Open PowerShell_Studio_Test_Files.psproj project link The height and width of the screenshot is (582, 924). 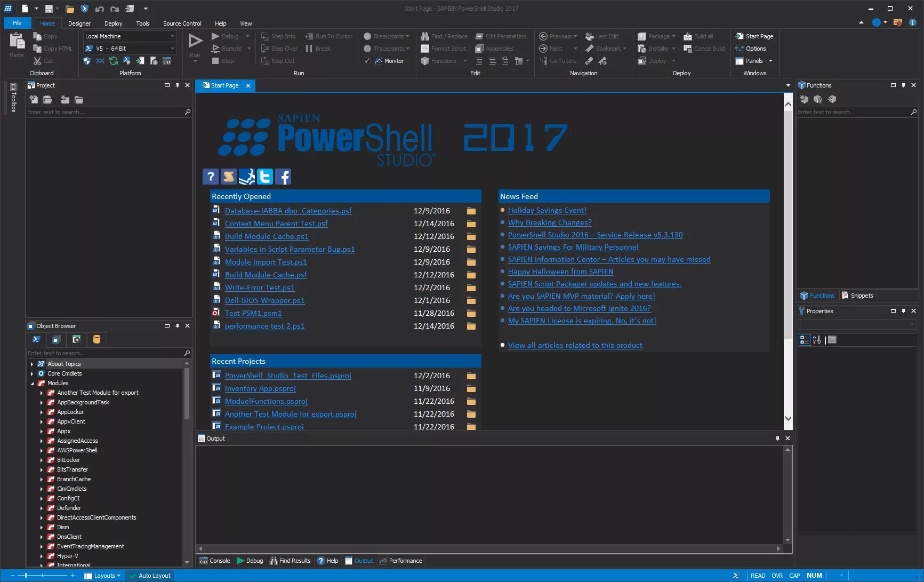(x=288, y=376)
